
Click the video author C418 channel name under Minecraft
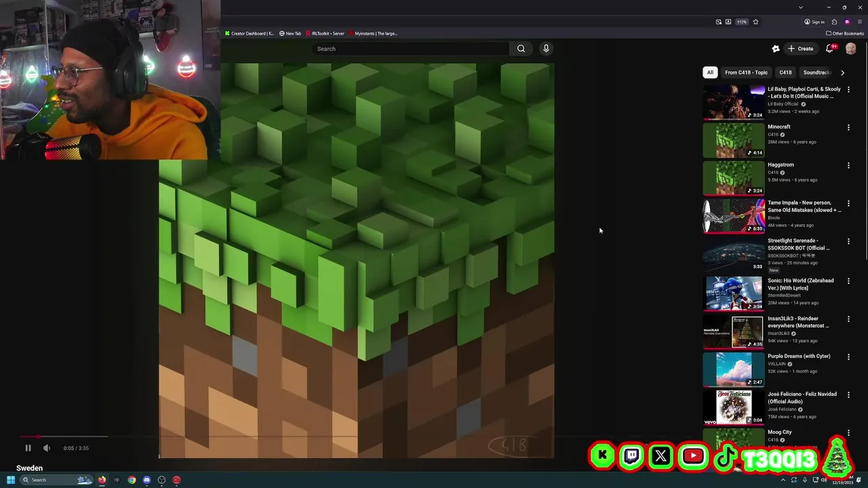point(773,134)
